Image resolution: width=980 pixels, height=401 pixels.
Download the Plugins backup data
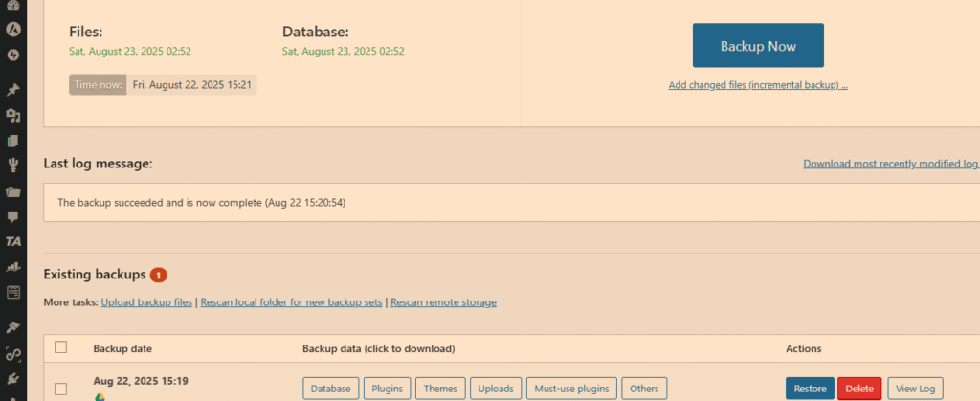point(388,389)
